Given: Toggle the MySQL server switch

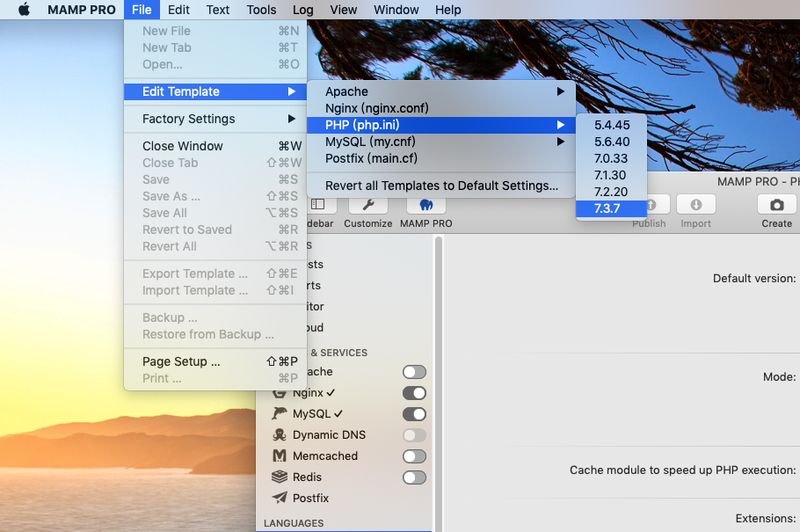Looking at the screenshot, I should 414,414.
